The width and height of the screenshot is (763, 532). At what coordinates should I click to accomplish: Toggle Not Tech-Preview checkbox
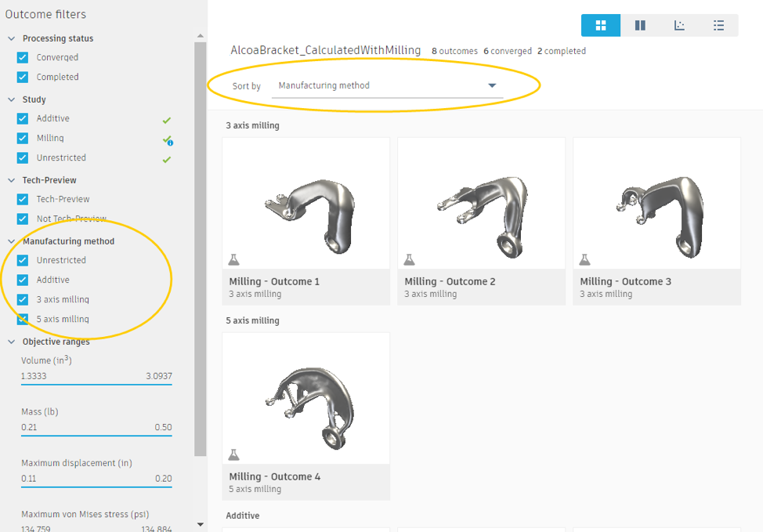(23, 219)
